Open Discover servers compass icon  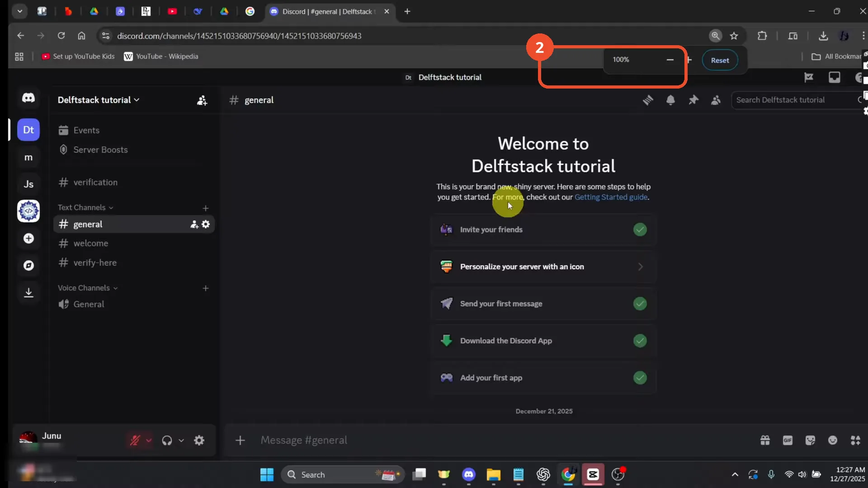[28, 265]
